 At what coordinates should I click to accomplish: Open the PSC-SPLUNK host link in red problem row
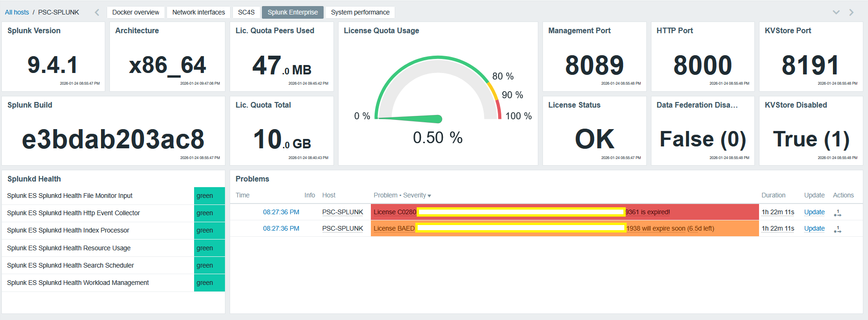point(342,212)
